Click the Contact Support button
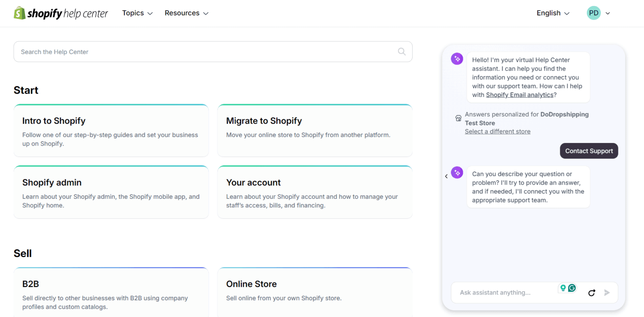Screen dimensions: 644x317 coord(589,151)
